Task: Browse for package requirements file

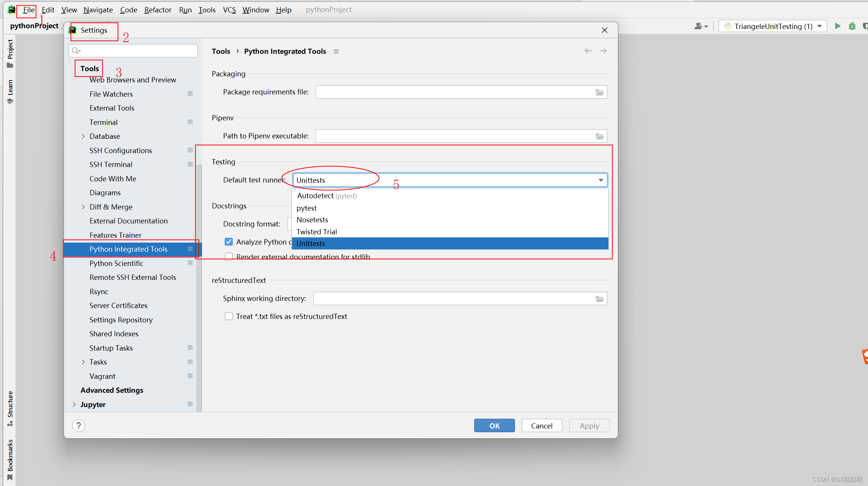Action: pos(599,92)
